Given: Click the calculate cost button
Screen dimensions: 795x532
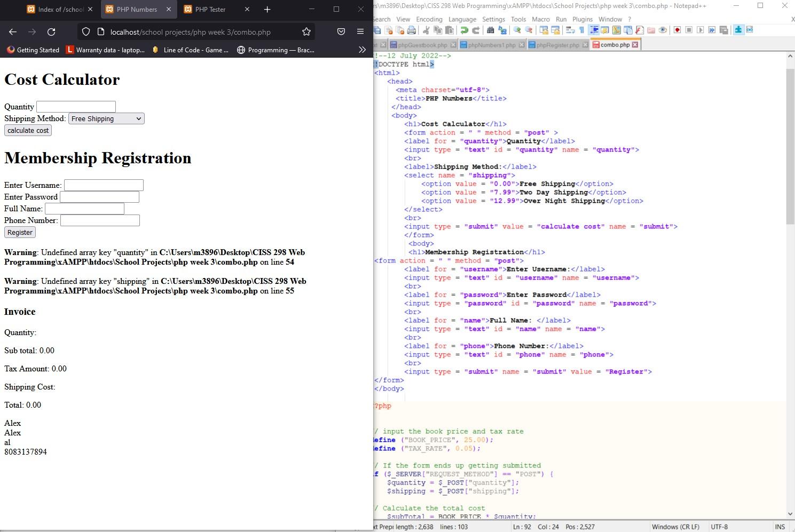Looking at the screenshot, I should 27,130.
